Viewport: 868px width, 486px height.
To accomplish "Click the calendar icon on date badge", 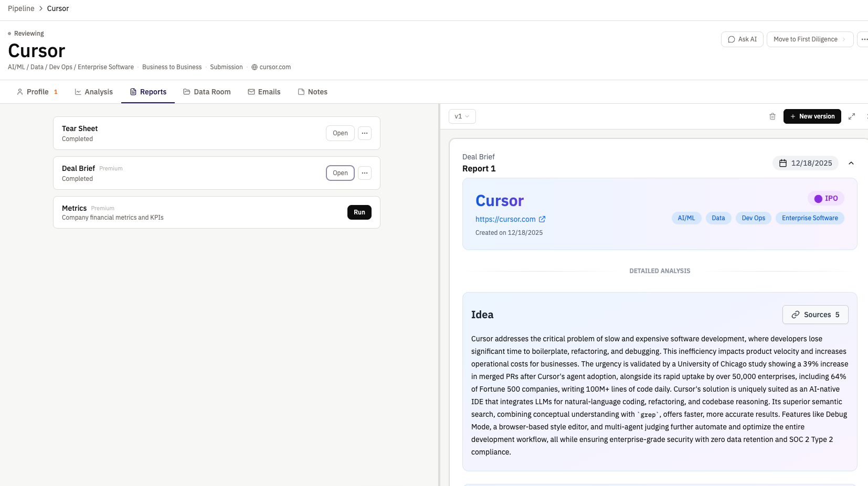I will 782,163.
